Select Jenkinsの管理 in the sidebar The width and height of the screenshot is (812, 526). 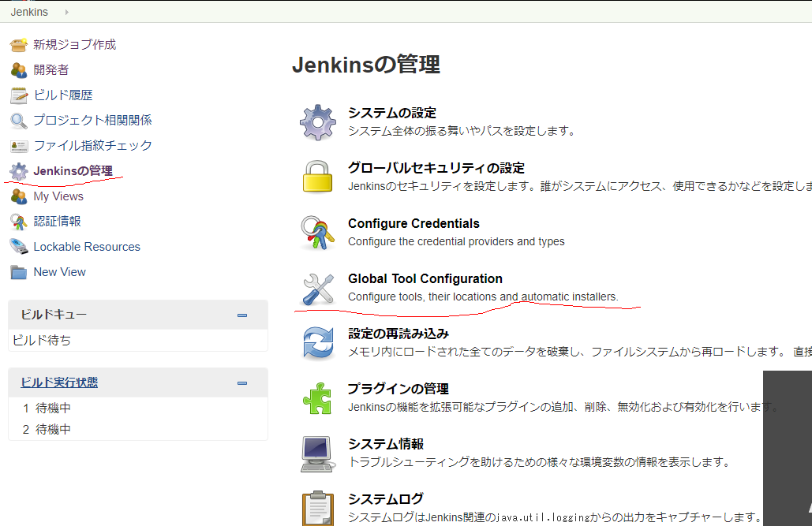coord(73,170)
